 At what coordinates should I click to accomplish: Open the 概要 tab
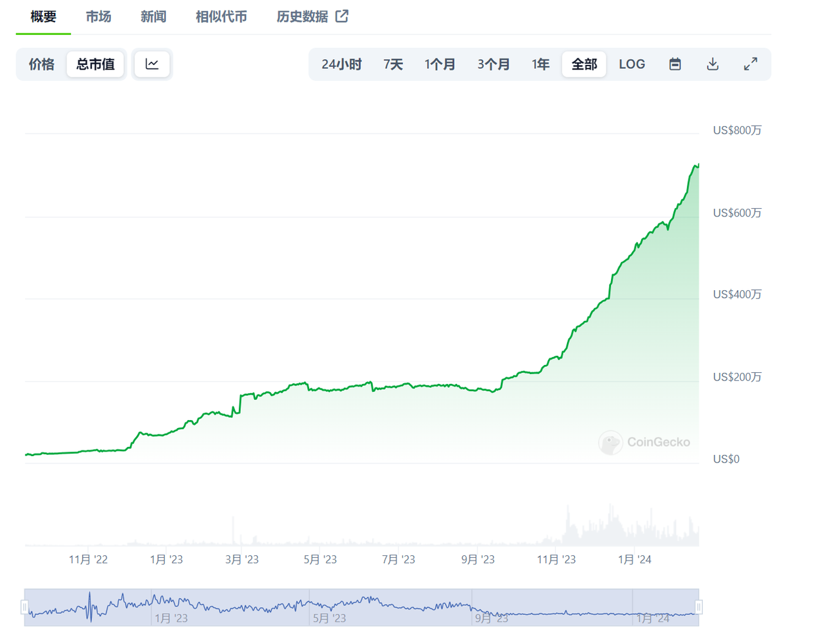[x=43, y=16]
